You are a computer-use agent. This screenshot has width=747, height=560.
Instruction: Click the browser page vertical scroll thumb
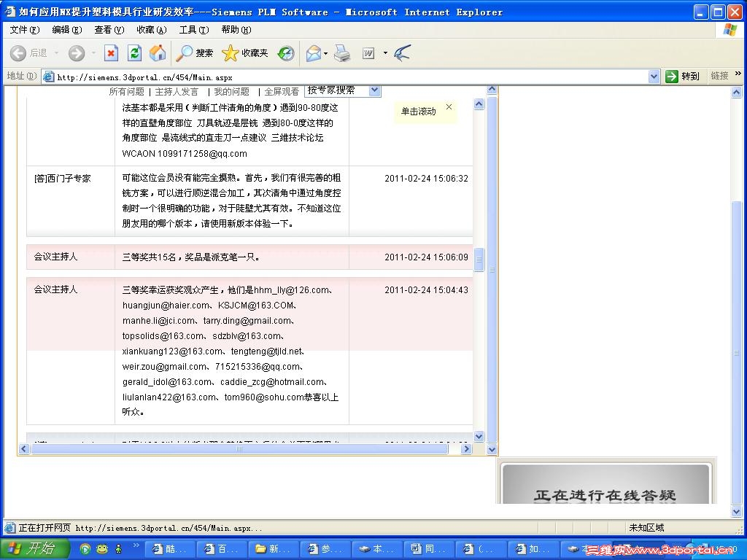coord(737,352)
